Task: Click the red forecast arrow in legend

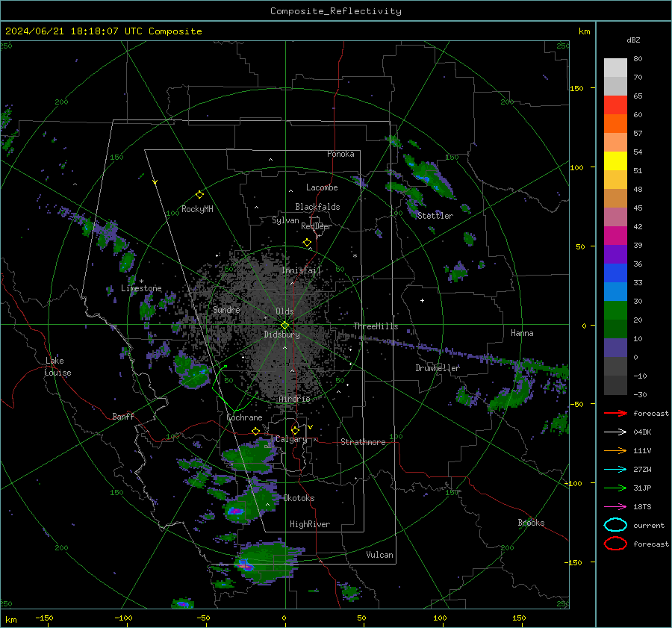Action: (615, 413)
